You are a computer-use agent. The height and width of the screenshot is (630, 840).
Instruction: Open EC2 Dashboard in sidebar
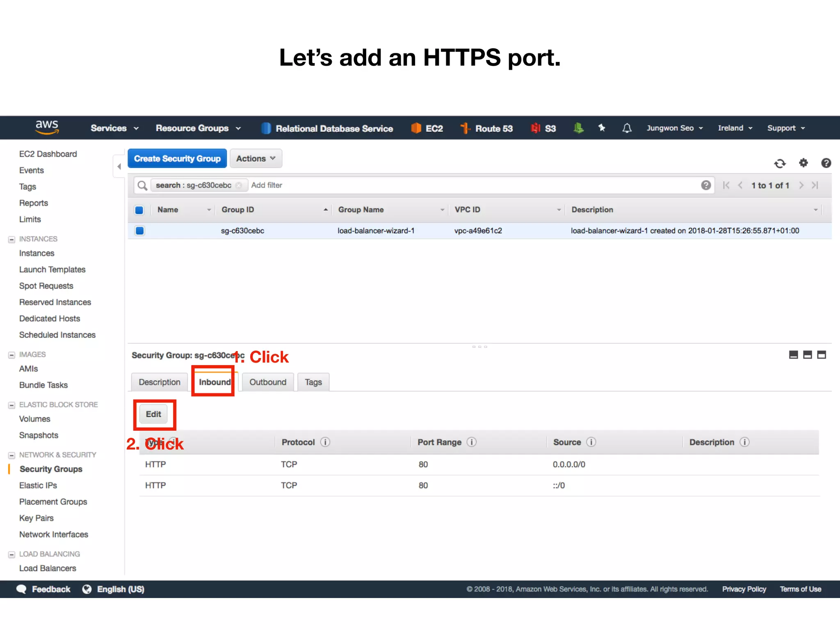48,154
